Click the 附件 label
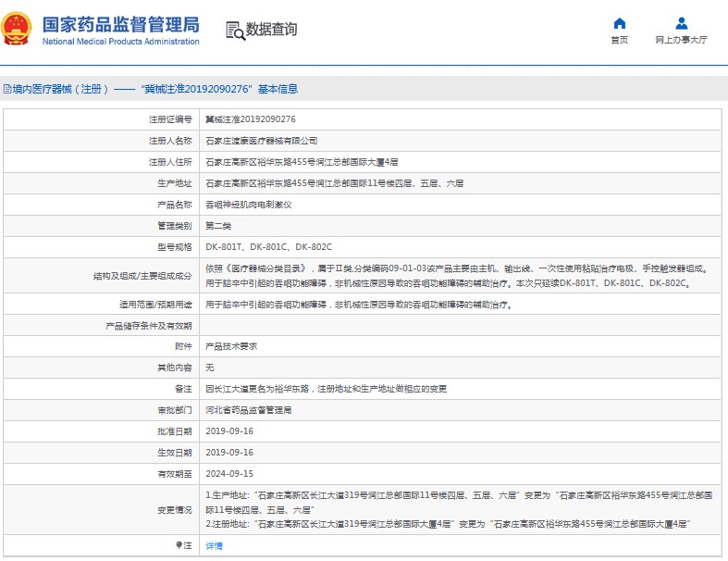 pyautogui.click(x=183, y=346)
